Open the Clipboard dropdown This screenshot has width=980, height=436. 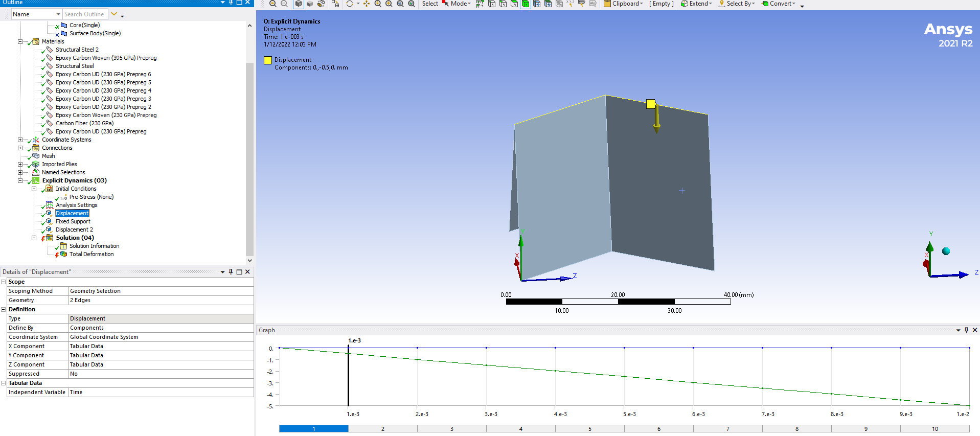tap(624, 4)
